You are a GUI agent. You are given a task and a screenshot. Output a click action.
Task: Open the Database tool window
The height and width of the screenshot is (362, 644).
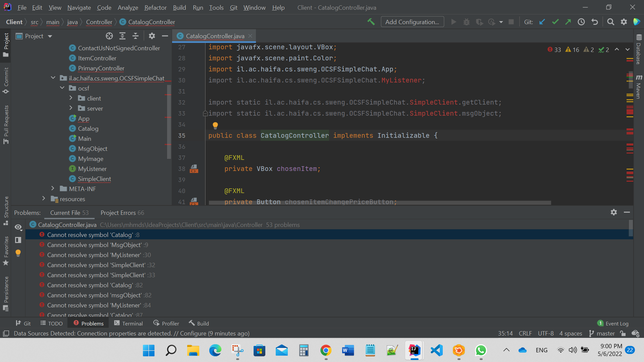[x=639, y=49]
